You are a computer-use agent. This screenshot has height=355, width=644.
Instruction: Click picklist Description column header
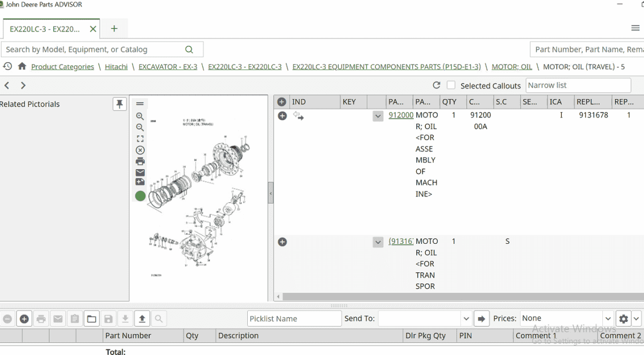pos(309,336)
